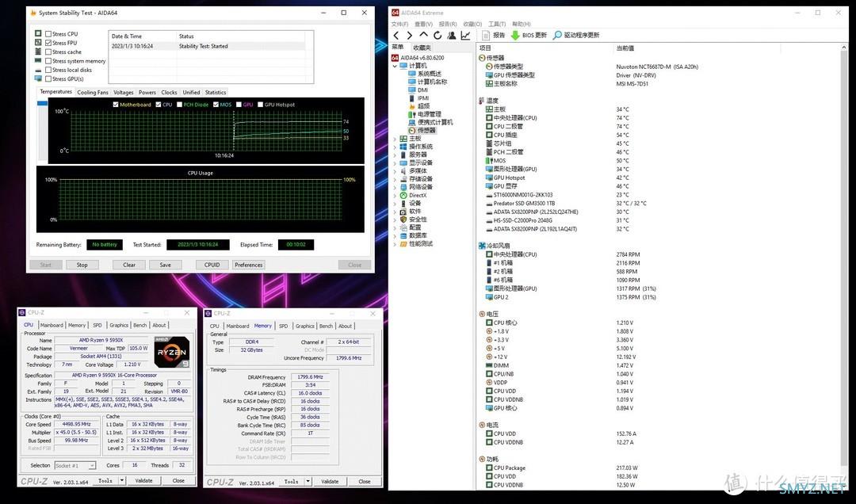Open the user icon in AIDA64 toolbar

pyautogui.click(x=452, y=36)
